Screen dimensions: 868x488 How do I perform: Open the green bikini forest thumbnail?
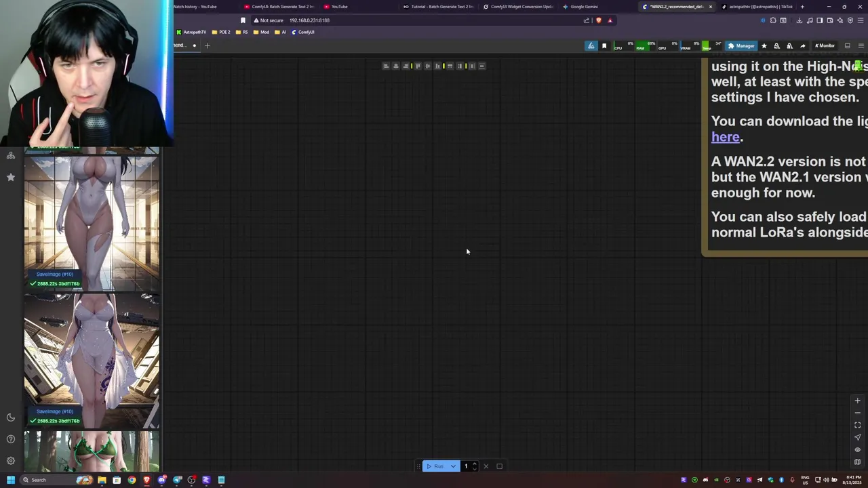click(x=92, y=451)
